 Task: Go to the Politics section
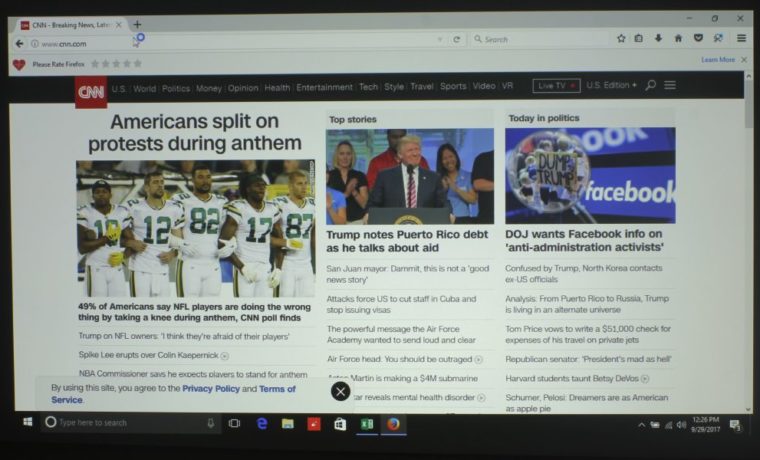click(176, 88)
